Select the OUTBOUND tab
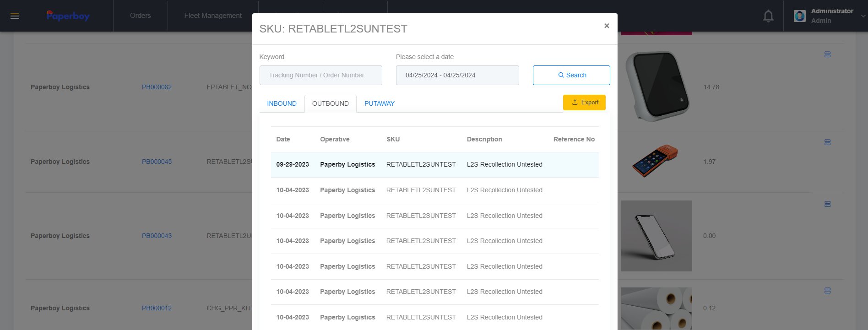Screen dimensions: 868x330 coord(330,103)
